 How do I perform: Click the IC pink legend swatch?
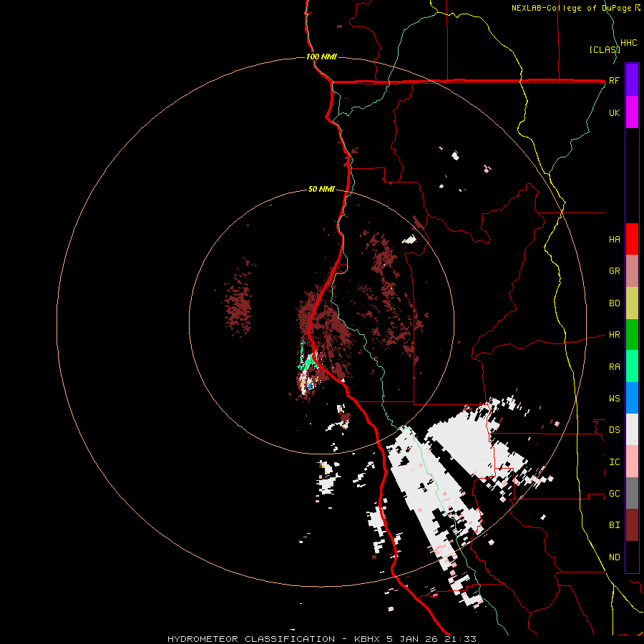(x=632, y=462)
